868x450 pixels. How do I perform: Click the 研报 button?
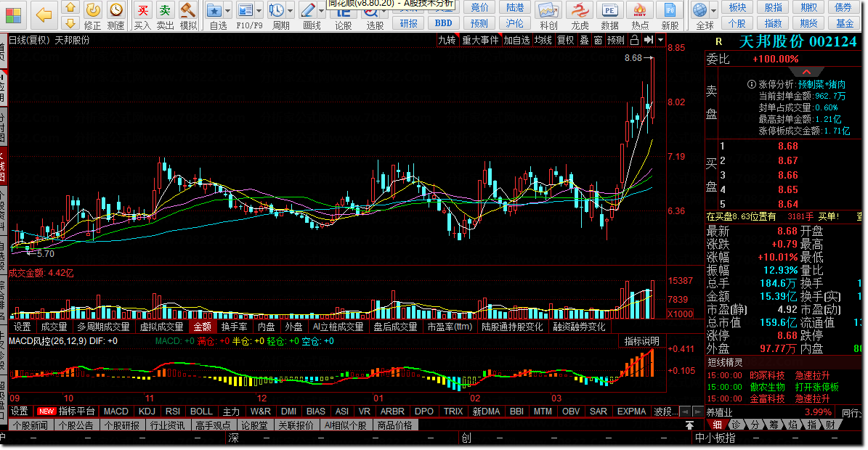[x=408, y=23]
